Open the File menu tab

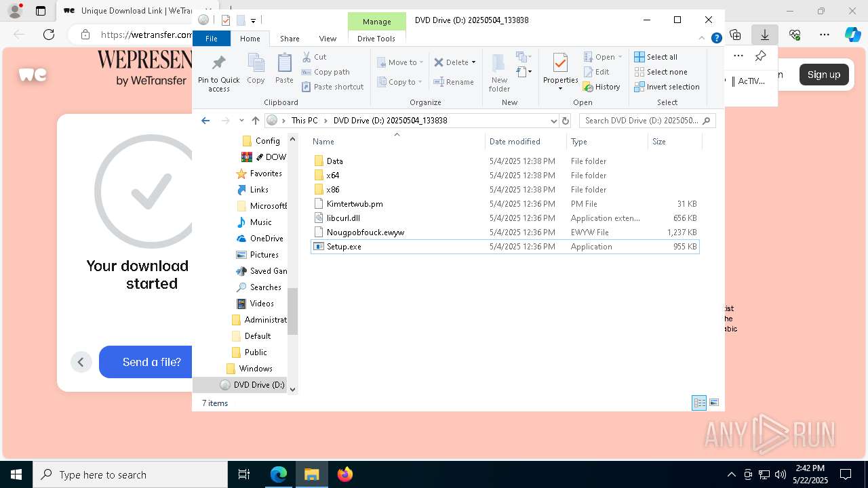click(x=212, y=39)
